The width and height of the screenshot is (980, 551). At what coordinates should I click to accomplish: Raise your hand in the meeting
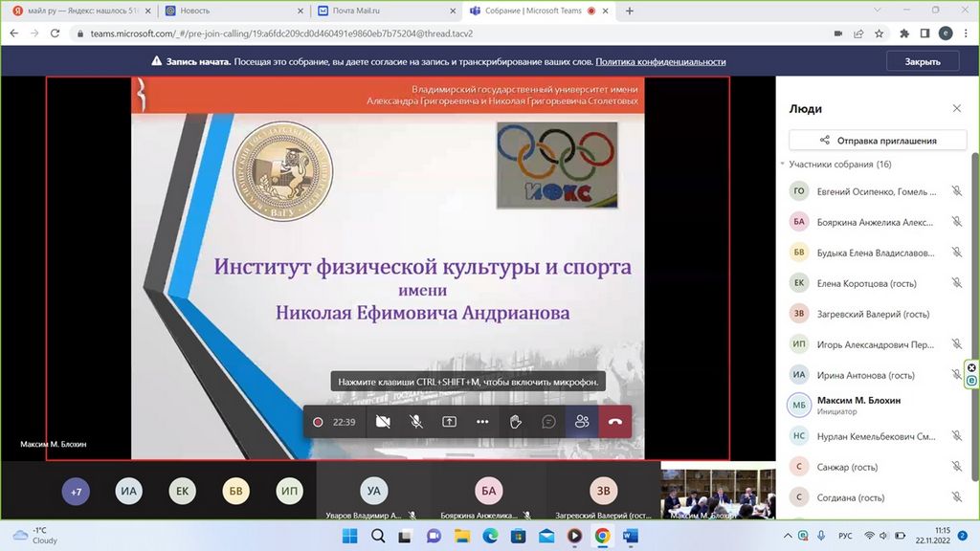[516, 422]
